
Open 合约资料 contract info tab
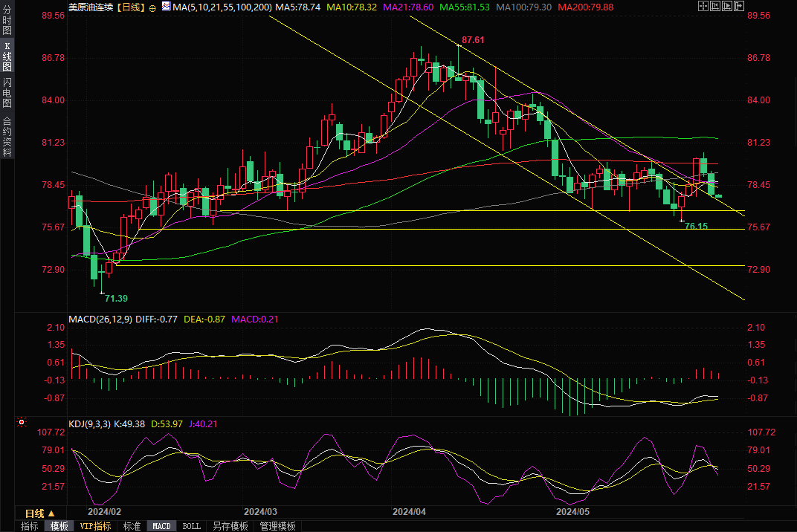point(7,136)
